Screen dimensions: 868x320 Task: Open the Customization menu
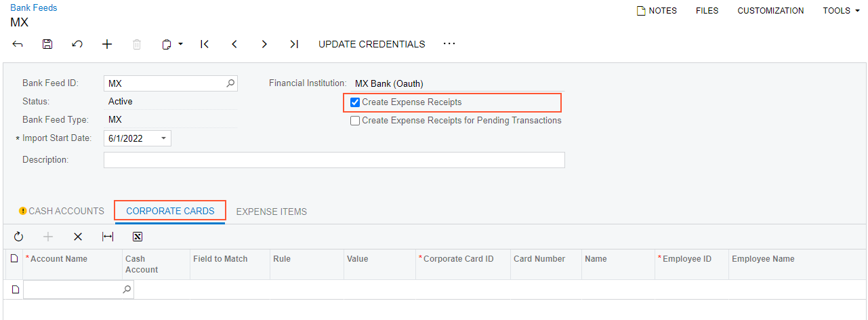[x=770, y=11]
